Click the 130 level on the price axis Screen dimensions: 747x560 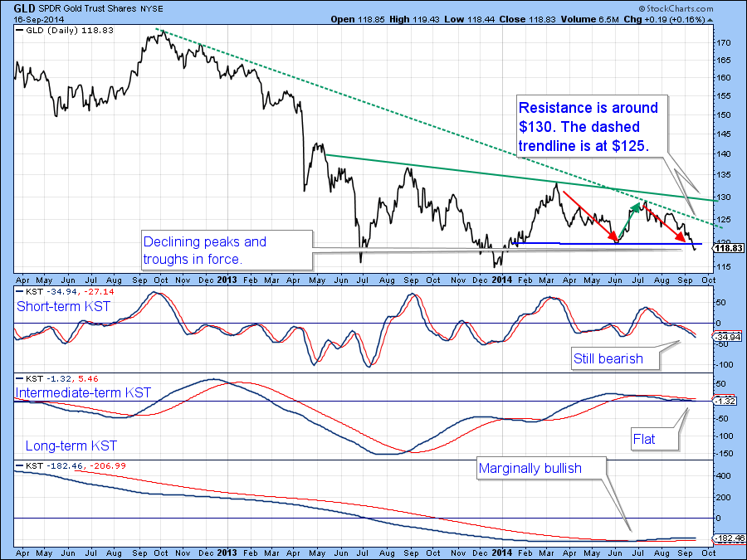click(x=724, y=197)
